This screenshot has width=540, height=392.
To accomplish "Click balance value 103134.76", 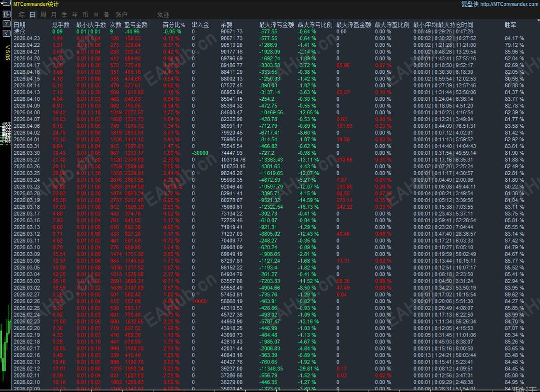I will [x=233, y=160].
